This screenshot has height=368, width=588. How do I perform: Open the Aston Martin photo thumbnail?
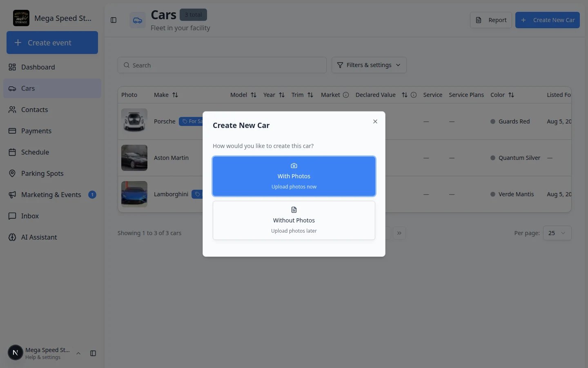[x=134, y=158]
